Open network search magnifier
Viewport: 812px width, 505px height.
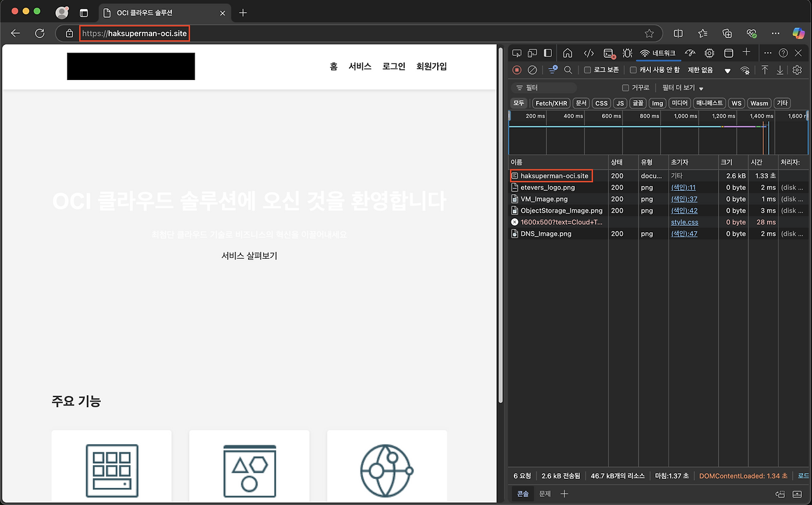568,70
